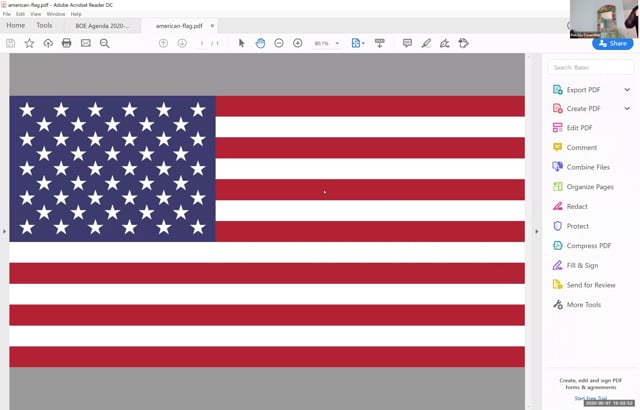Add a sticky note comment

(x=407, y=43)
